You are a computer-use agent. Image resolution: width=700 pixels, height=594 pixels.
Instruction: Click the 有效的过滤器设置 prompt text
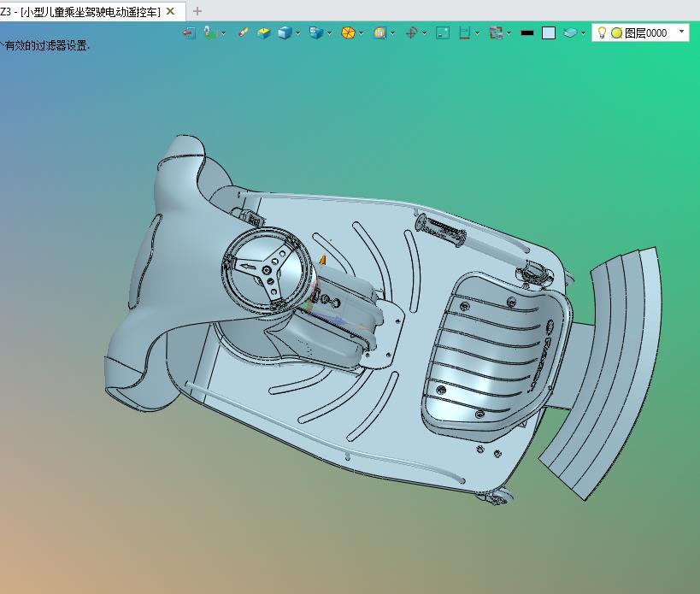pyautogui.click(x=46, y=45)
